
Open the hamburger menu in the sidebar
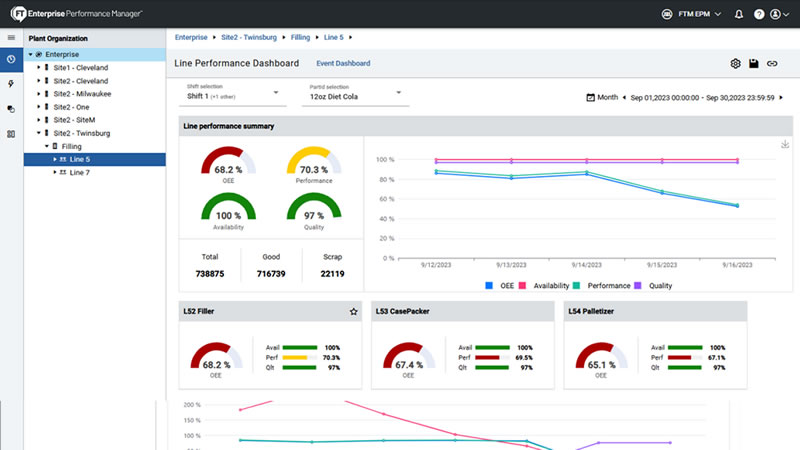pyautogui.click(x=11, y=37)
